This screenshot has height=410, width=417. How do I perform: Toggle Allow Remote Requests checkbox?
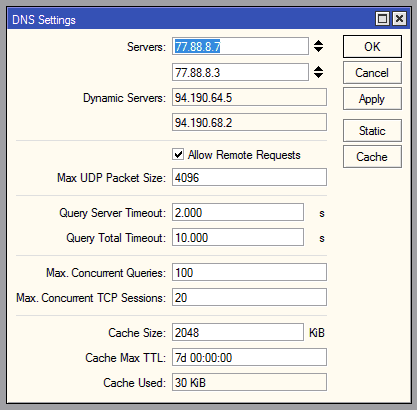(178, 154)
